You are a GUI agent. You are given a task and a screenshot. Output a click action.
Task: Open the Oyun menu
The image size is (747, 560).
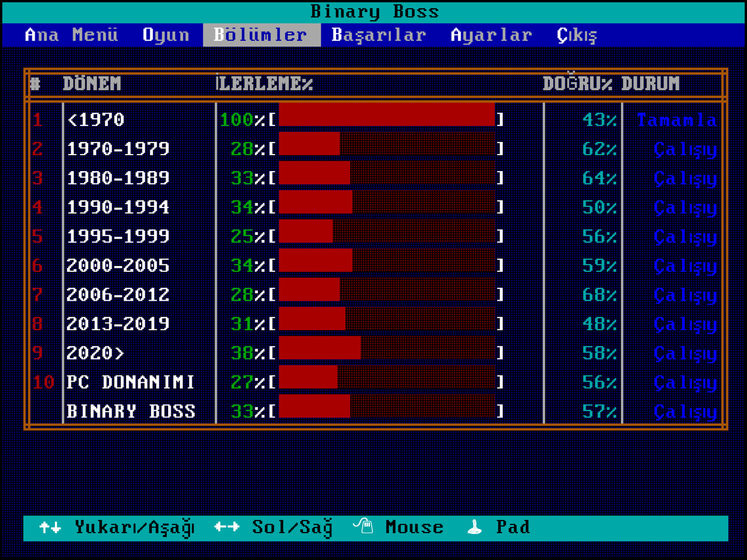166,35
